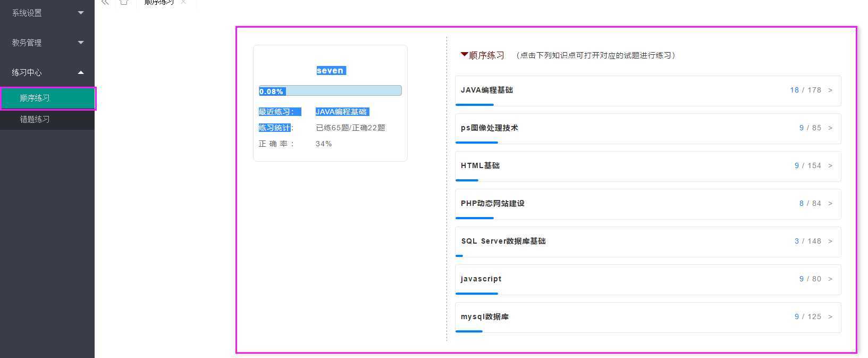Expand the 系统设置 sidebar menu
Viewport: 868px width, 358px height.
pos(47,13)
